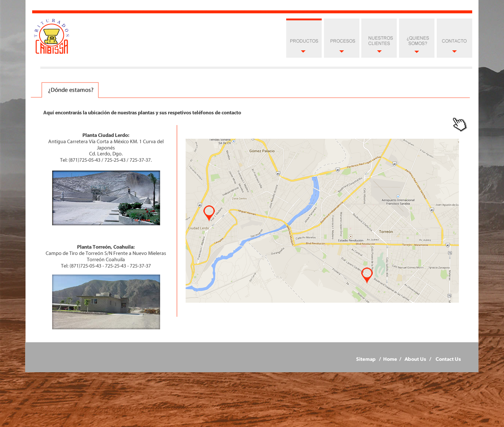The width and height of the screenshot is (504, 427).
Task: Go to the Home footer link
Action: coord(390,359)
